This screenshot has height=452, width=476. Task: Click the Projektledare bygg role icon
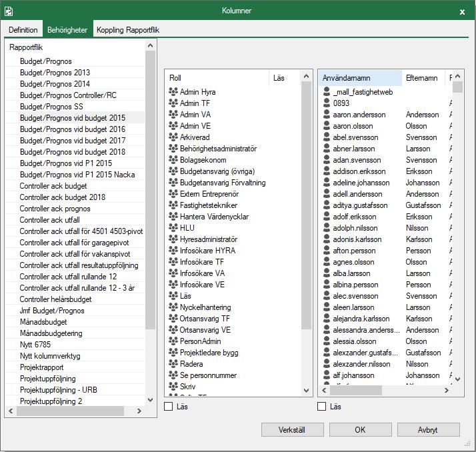pos(173,352)
